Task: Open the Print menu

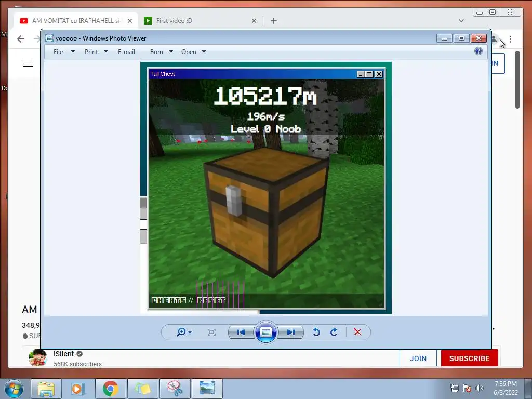Action: pos(91,52)
